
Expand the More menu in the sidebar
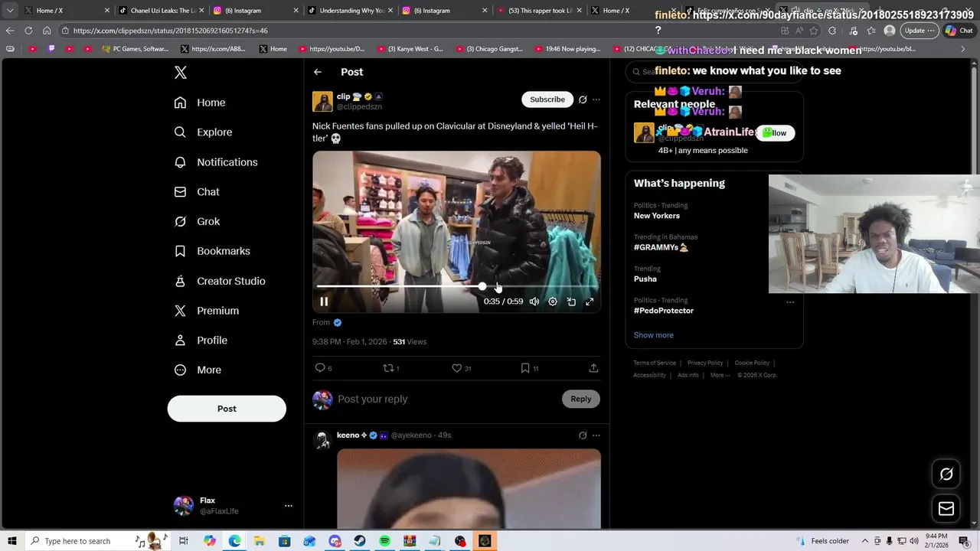(198, 370)
